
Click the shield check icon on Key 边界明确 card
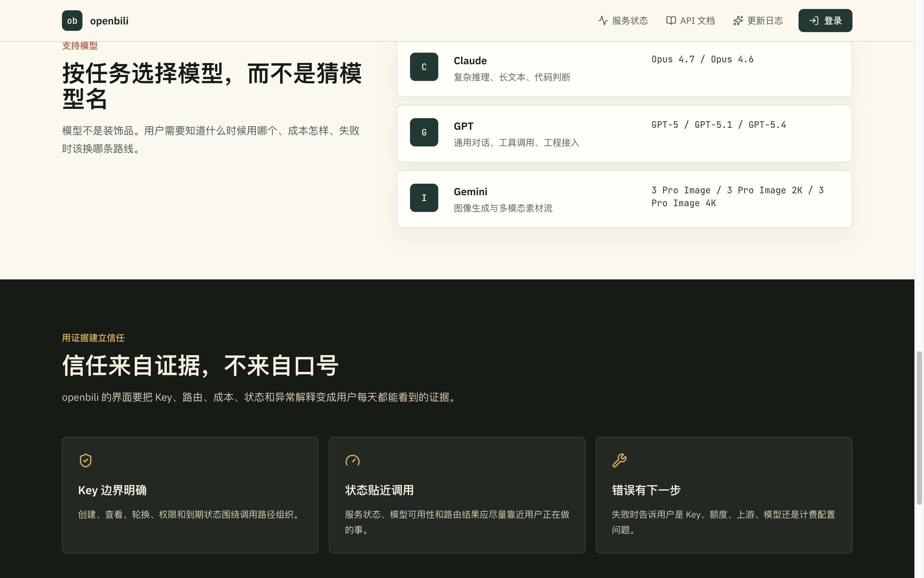point(86,460)
